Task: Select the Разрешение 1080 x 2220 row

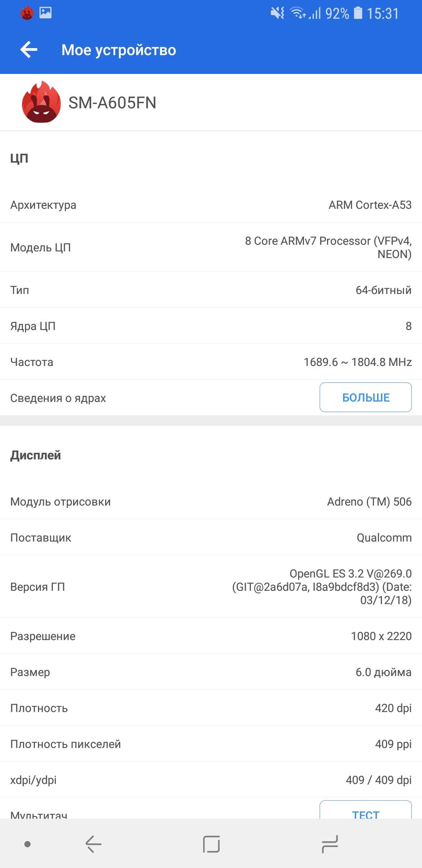Action: tap(211, 636)
